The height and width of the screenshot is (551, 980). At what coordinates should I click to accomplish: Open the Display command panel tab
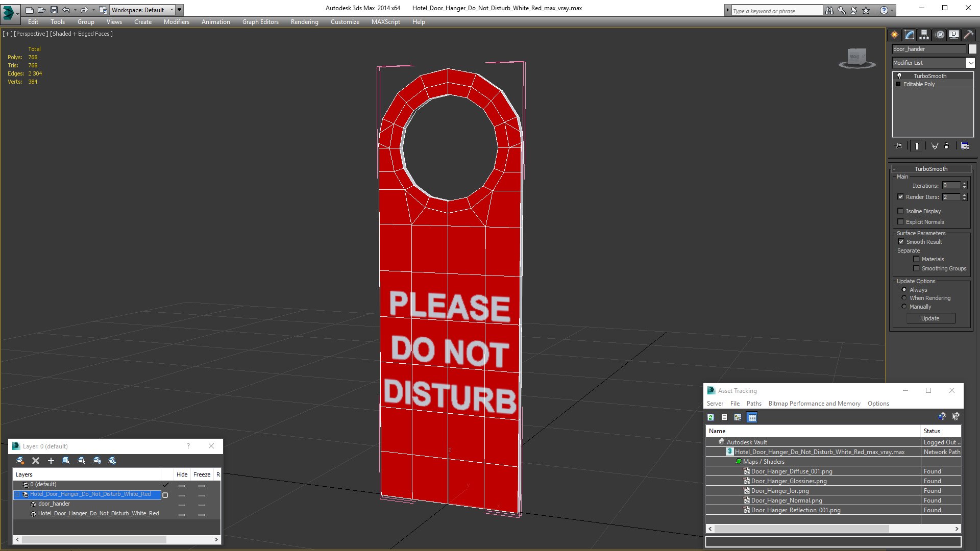click(x=954, y=35)
